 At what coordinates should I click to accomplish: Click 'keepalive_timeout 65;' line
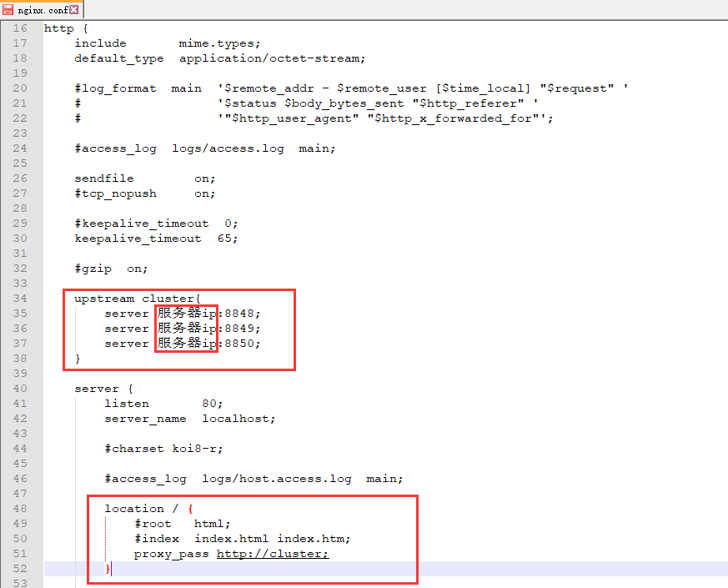[x=156, y=239]
